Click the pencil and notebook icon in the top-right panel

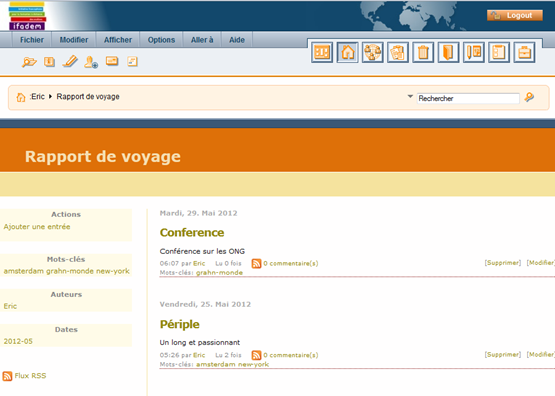[x=474, y=52]
